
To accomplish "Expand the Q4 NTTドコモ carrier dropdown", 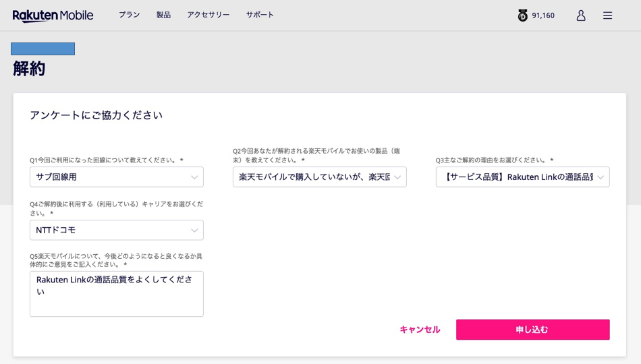I will point(117,230).
